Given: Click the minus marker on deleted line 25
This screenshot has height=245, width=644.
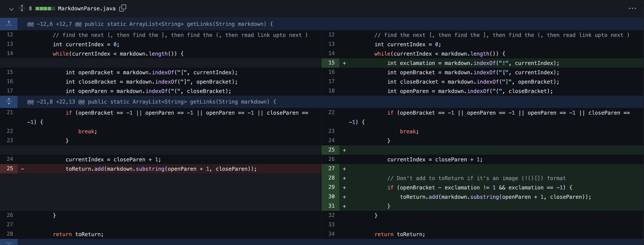Looking at the screenshot, I should tap(23, 169).
